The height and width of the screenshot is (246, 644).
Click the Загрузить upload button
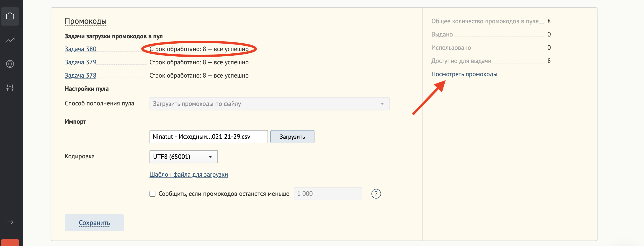[x=292, y=137]
